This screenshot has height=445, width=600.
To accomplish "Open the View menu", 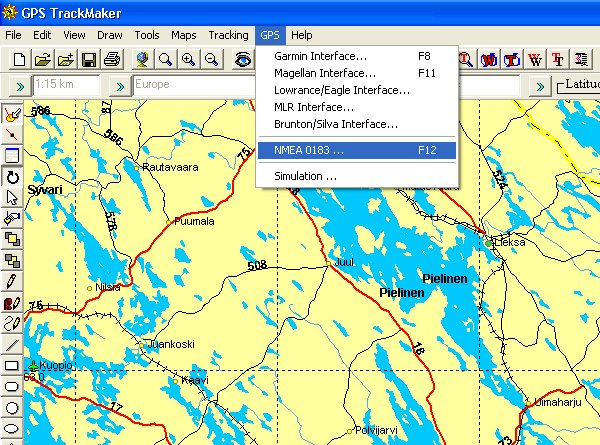I will (74, 35).
